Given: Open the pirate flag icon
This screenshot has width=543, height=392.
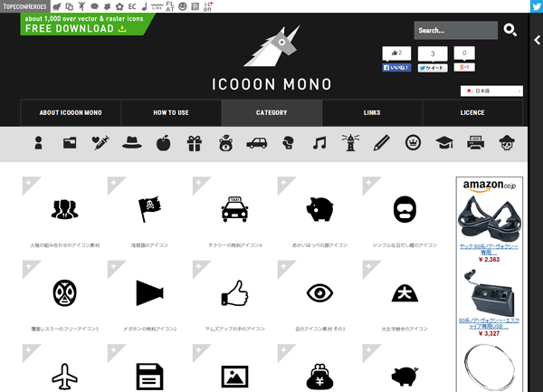Looking at the screenshot, I should pyautogui.click(x=149, y=209).
